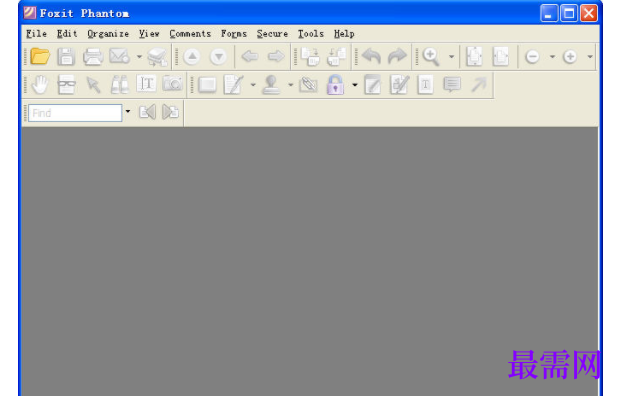
Task: Click the Snapshot camera icon
Action: pos(172,83)
